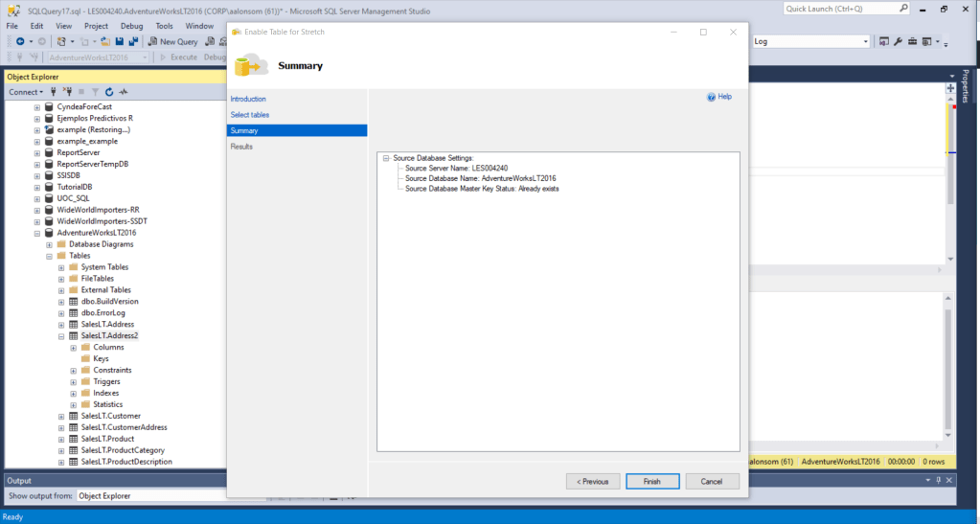Image resolution: width=980 pixels, height=524 pixels.
Task: Click the Refresh icon in Object Explorer
Action: click(109, 92)
